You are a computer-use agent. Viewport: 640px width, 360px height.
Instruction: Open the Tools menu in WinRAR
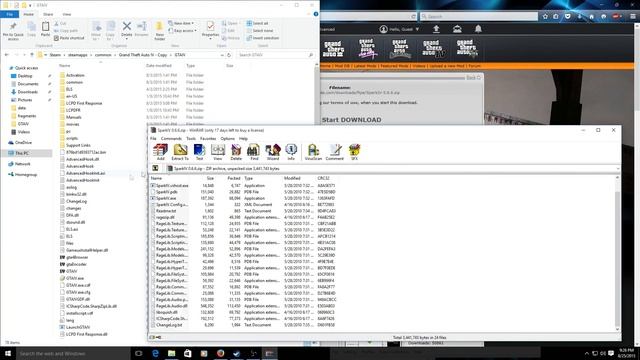click(x=191, y=139)
